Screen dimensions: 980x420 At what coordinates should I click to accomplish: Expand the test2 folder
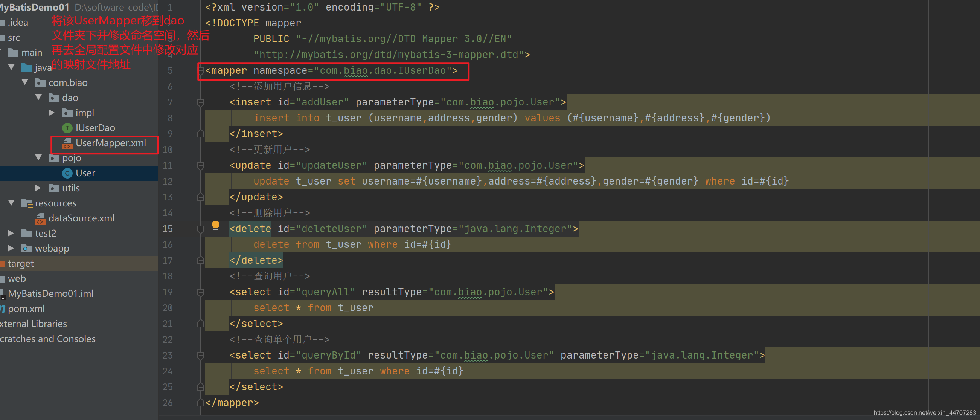tap(11, 234)
